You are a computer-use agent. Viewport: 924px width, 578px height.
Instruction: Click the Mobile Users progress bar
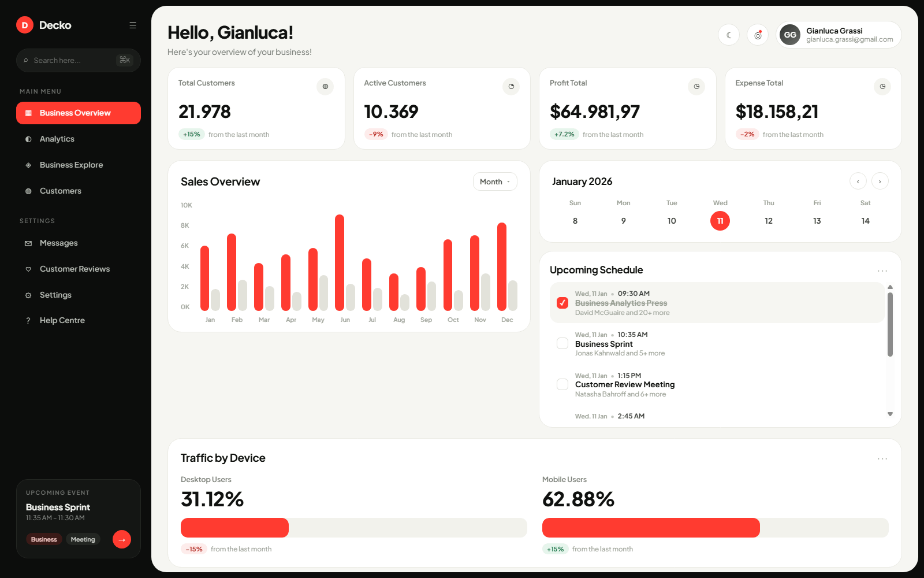tap(716, 528)
